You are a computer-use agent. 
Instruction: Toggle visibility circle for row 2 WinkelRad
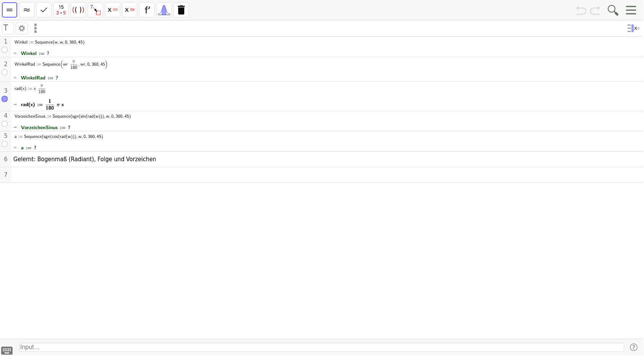pos(5,72)
